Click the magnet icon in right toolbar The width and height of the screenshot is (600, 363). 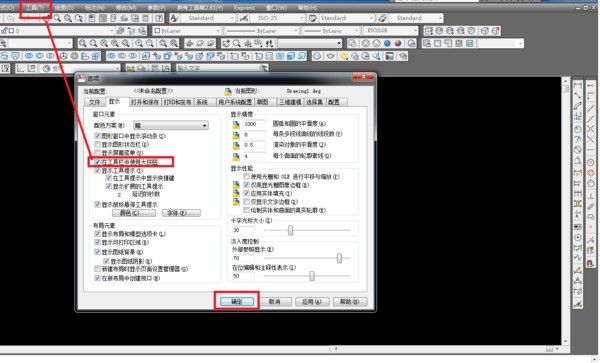(591, 263)
